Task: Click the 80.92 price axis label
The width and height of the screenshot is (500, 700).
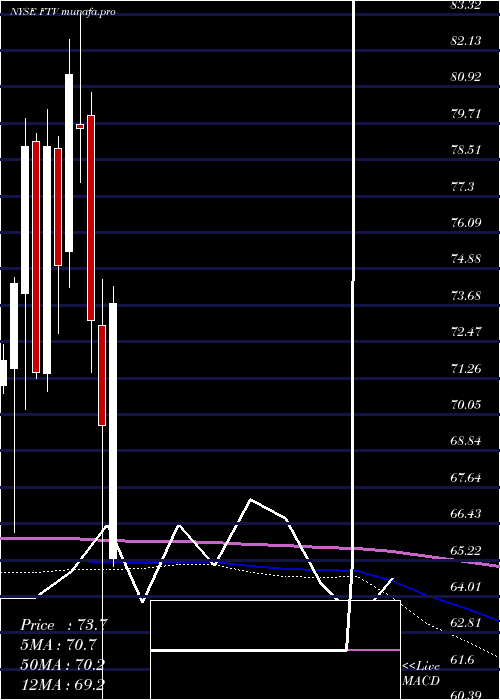Action: point(466,77)
